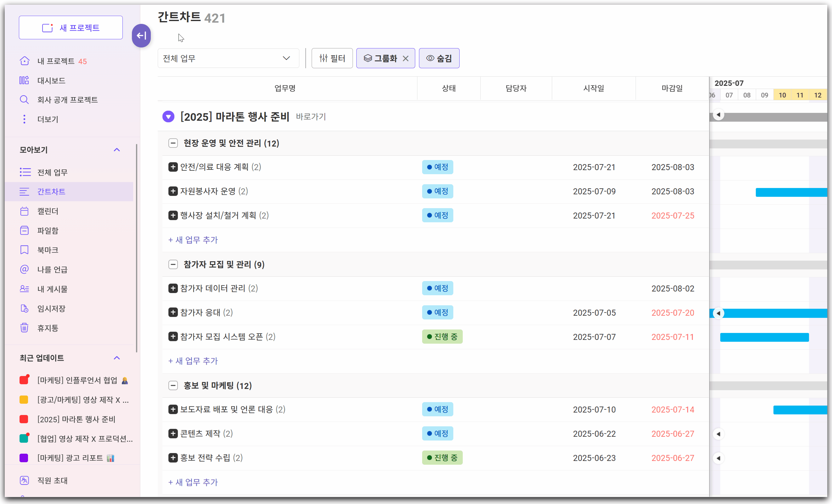Open 나를 언급 mentions icon
Screen dimensions: 832x504
24,269
